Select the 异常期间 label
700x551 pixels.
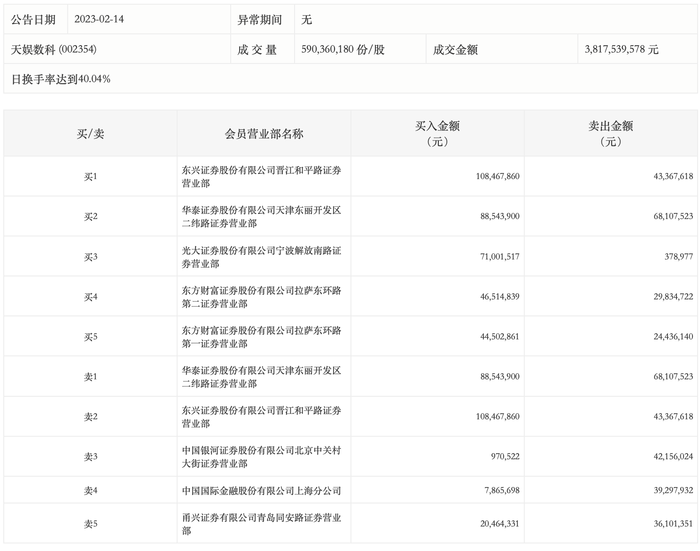click(x=259, y=20)
